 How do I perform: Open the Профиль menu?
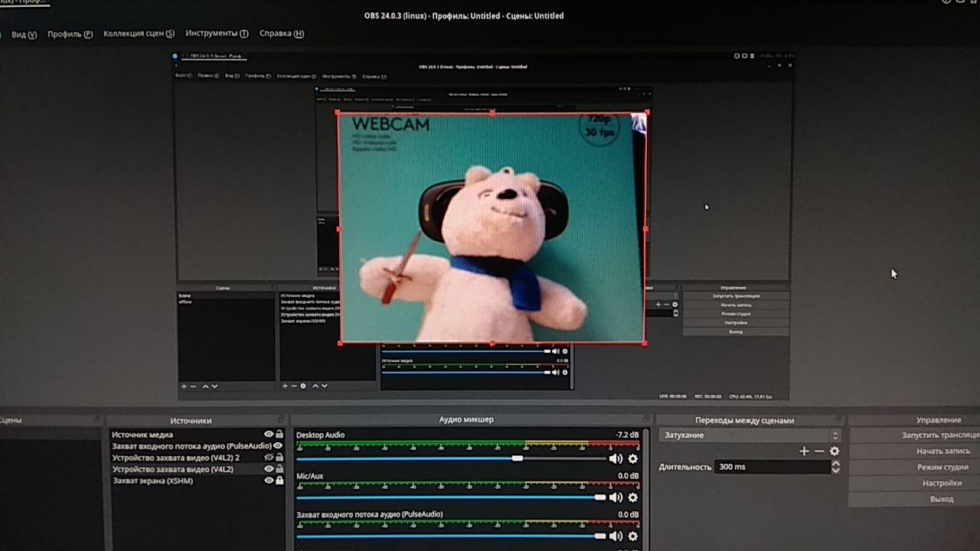click(x=70, y=34)
